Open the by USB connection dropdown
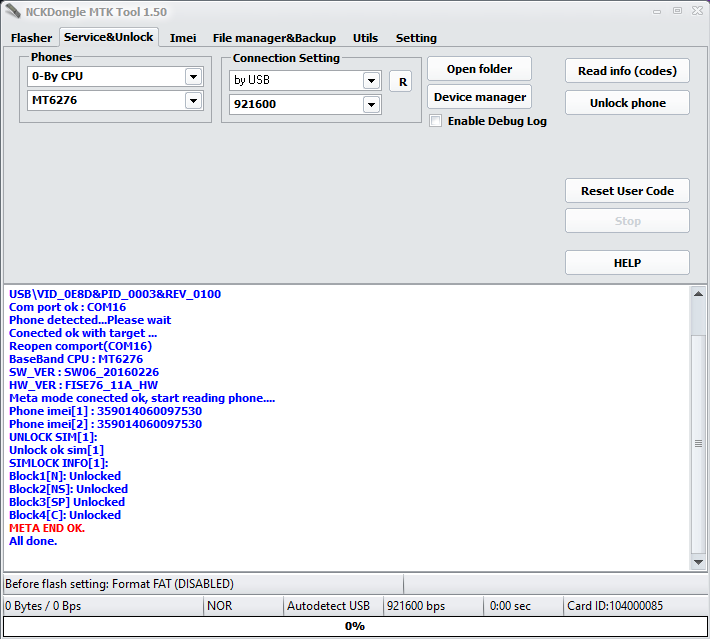This screenshot has height=639, width=710. point(371,81)
